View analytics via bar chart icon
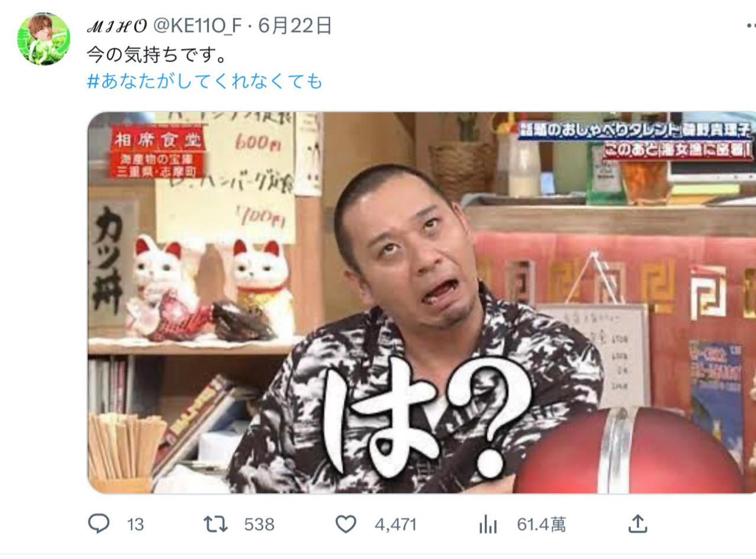Viewport: 756px width, 559px height. coord(488,524)
